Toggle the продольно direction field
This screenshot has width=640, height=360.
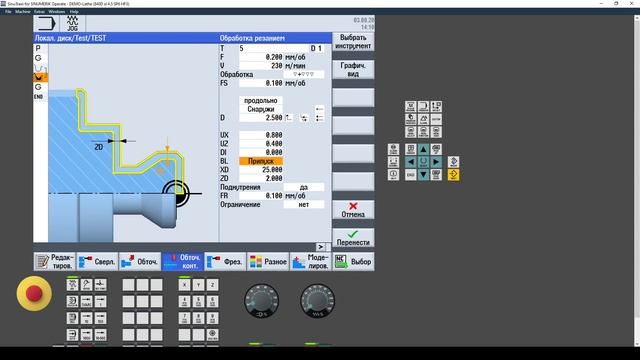[x=261, y=100]
